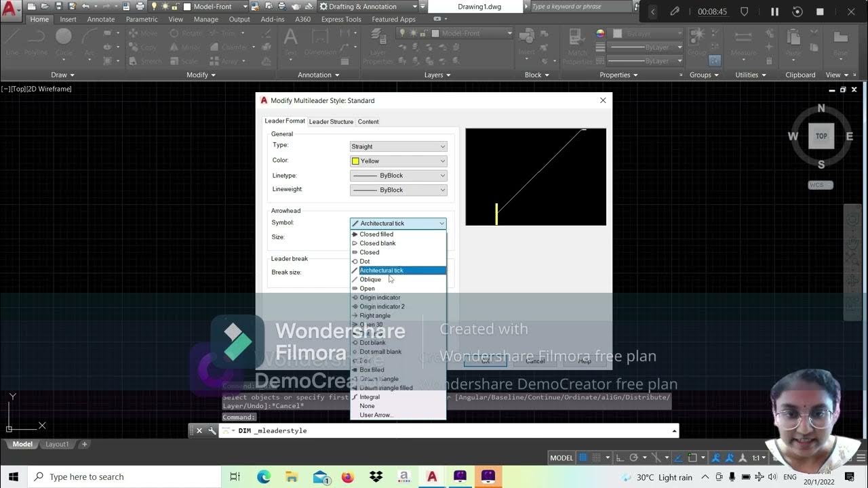868x488 pixels.
Task: Choose Oblique arrowhead from list
Action: tap(398, 279)
